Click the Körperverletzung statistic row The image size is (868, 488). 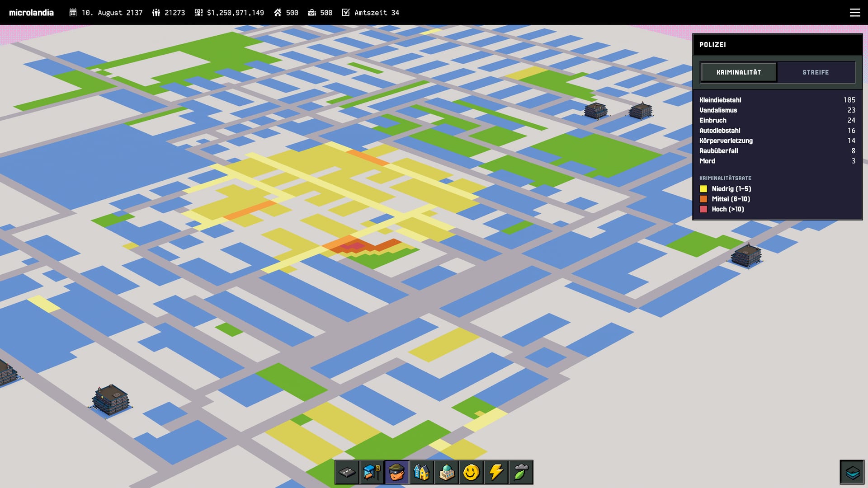(777, 141)
